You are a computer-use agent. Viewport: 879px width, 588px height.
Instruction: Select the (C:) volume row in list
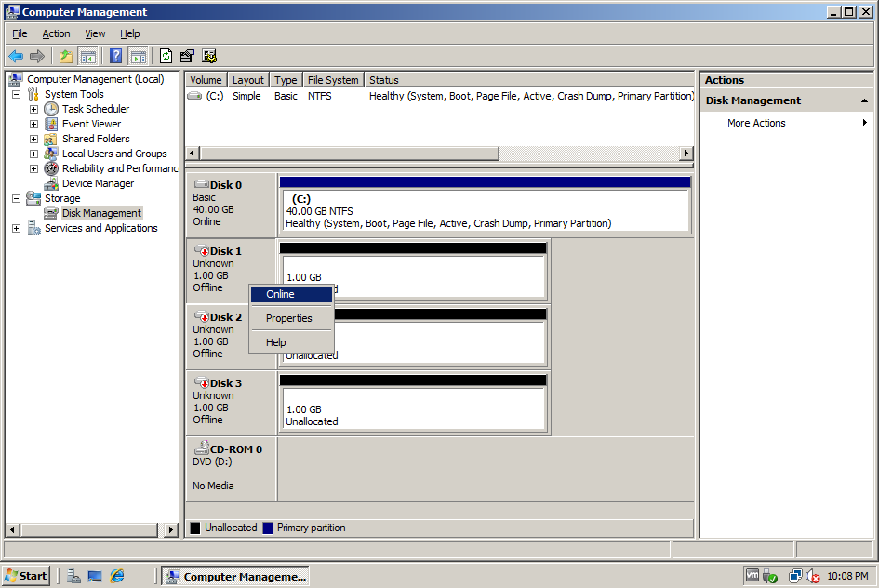pyautogui.click(x=439, y=96)
